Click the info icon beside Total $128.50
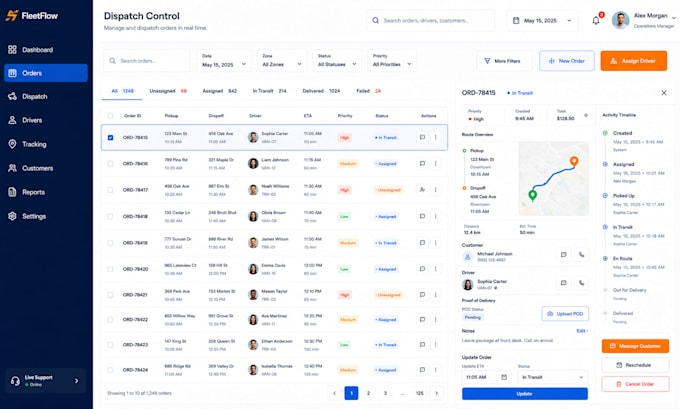 point(586,115)
